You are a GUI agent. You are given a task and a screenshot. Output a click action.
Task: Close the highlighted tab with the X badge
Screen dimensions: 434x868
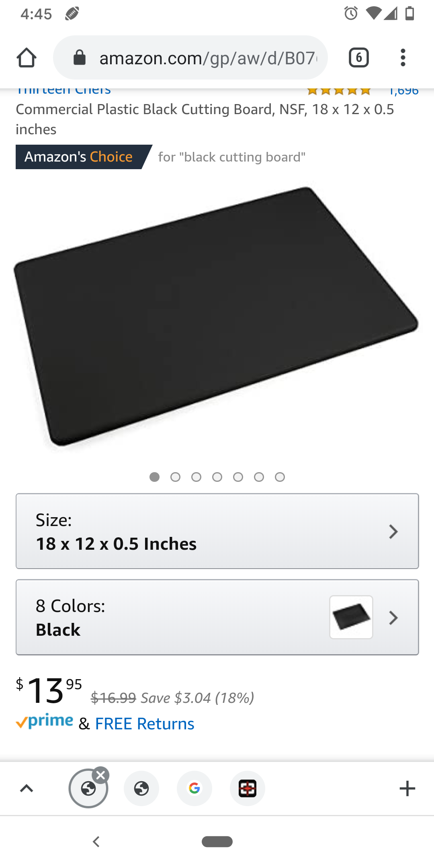click(x=101, y=775)
